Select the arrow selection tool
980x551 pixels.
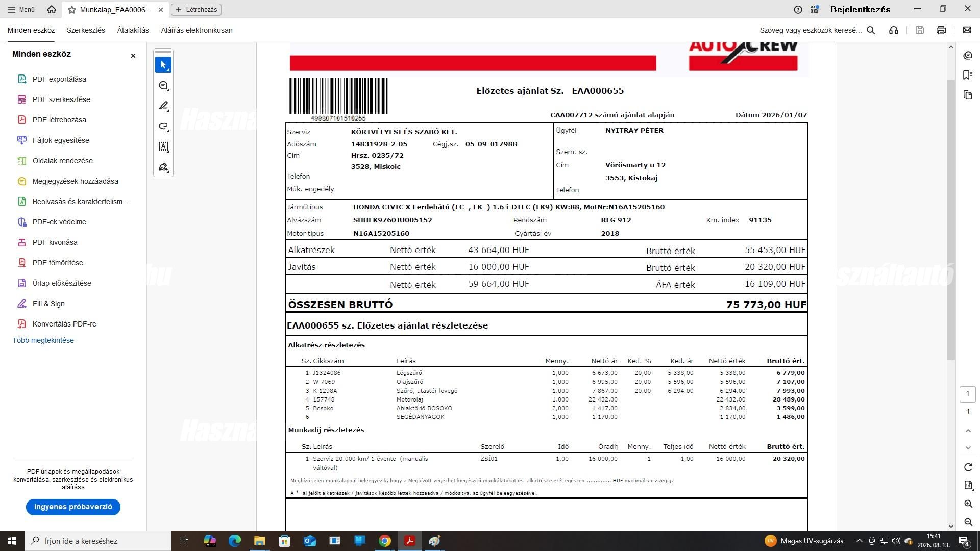click(x=163, y=65)
